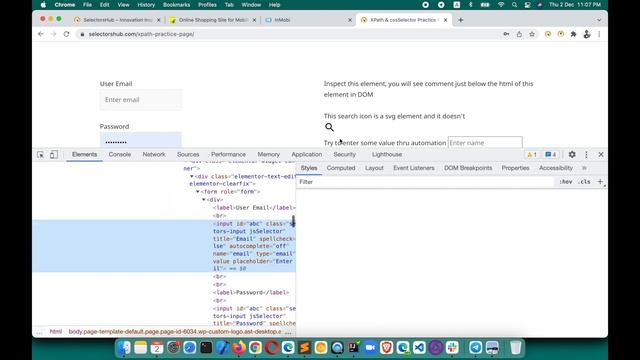Close the SelectorsHub – Innovation browser tab
The width and height of the screenshot is (640, 360).
[x=159, y=20]
